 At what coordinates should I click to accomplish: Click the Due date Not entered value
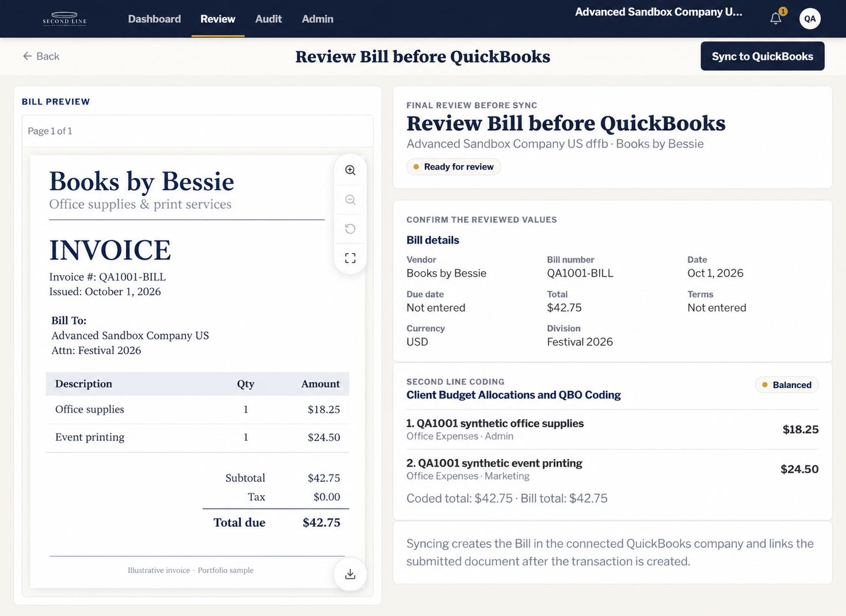436,308
